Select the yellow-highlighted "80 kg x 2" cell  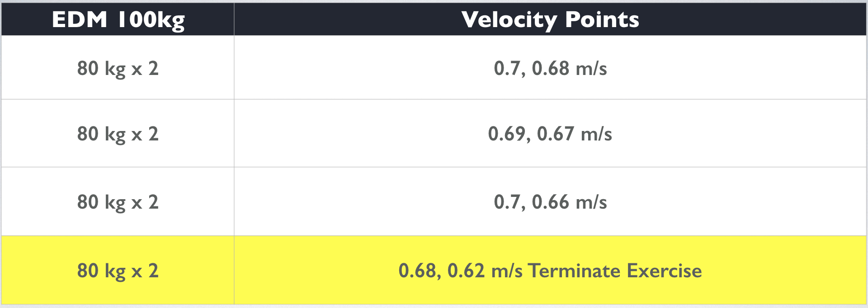coord(118,270)
